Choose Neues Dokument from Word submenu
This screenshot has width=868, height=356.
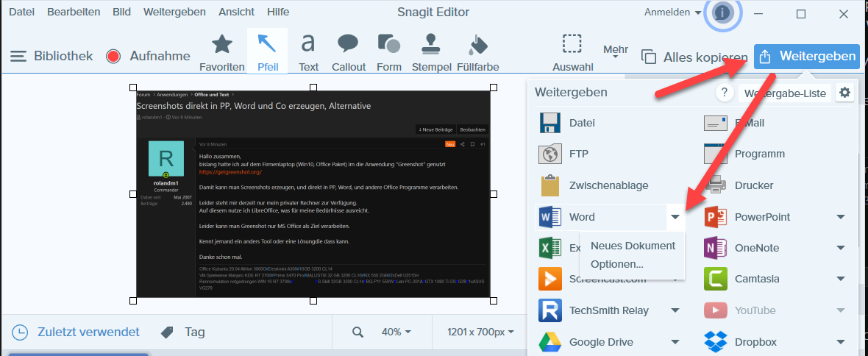pyautogui.click(x=633, y=245)
